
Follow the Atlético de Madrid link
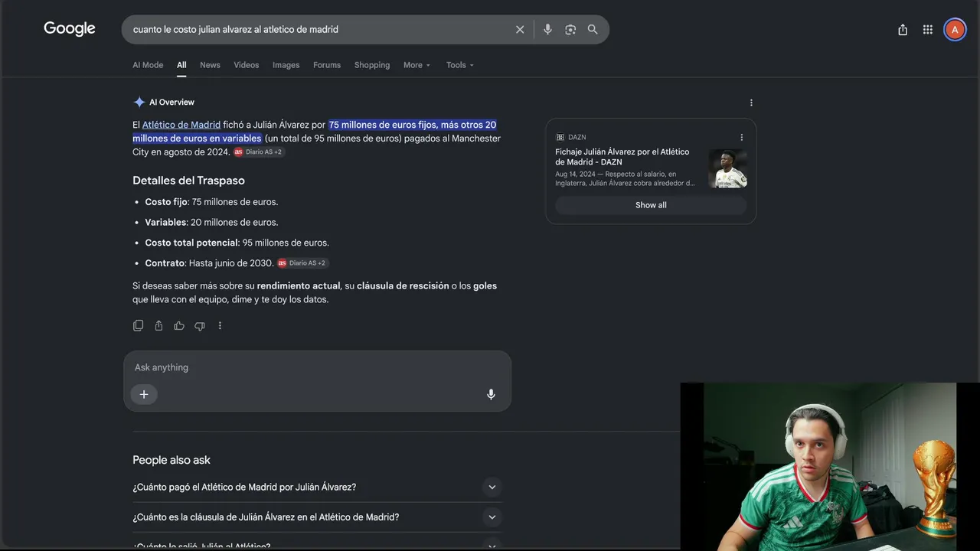click(x=181, y=125)
